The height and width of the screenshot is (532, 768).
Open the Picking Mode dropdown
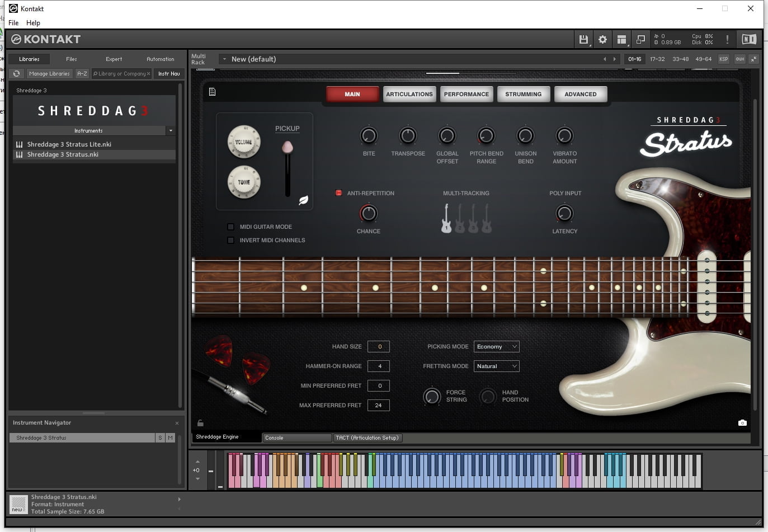[x=496, y=347]
